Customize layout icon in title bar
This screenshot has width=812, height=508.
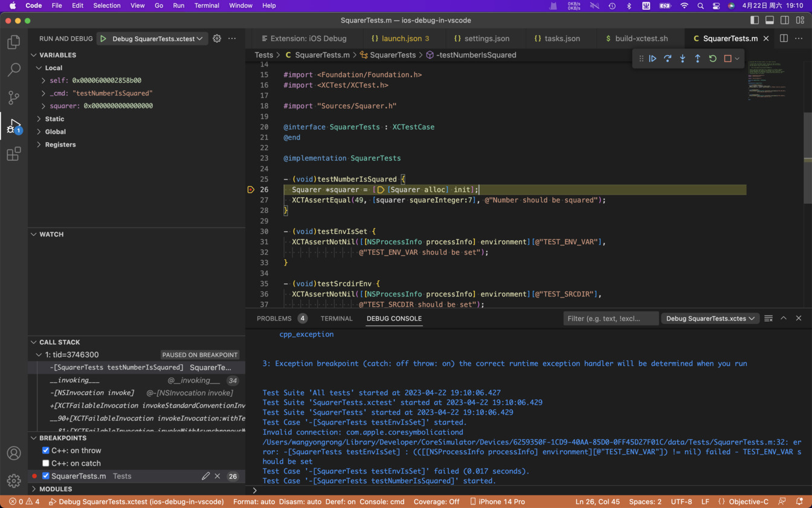[x=801, y=20]
